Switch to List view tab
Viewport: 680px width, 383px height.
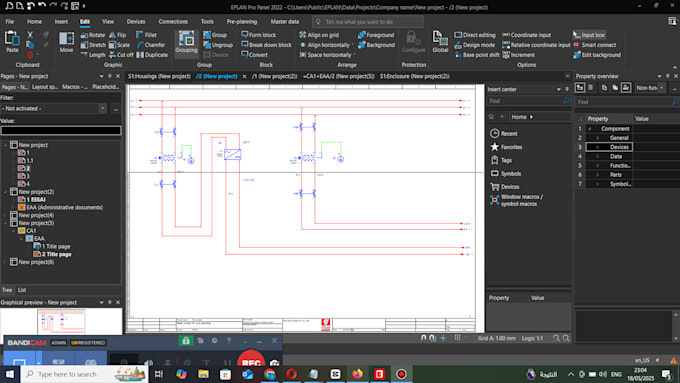tap(22, 290)
